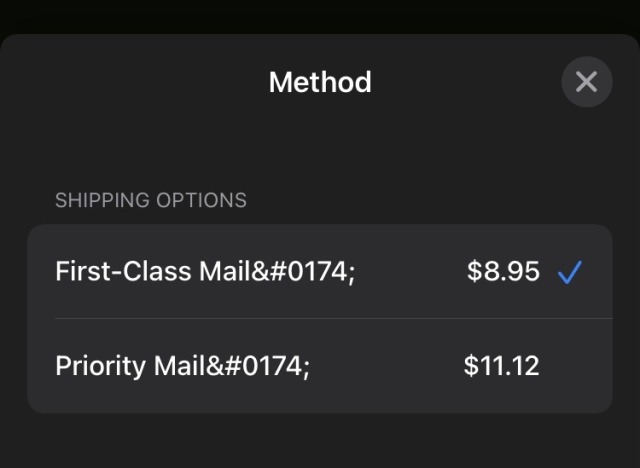Click the SHIPPING OPTIONS section header
640x468 pixels.
(151, 200)
